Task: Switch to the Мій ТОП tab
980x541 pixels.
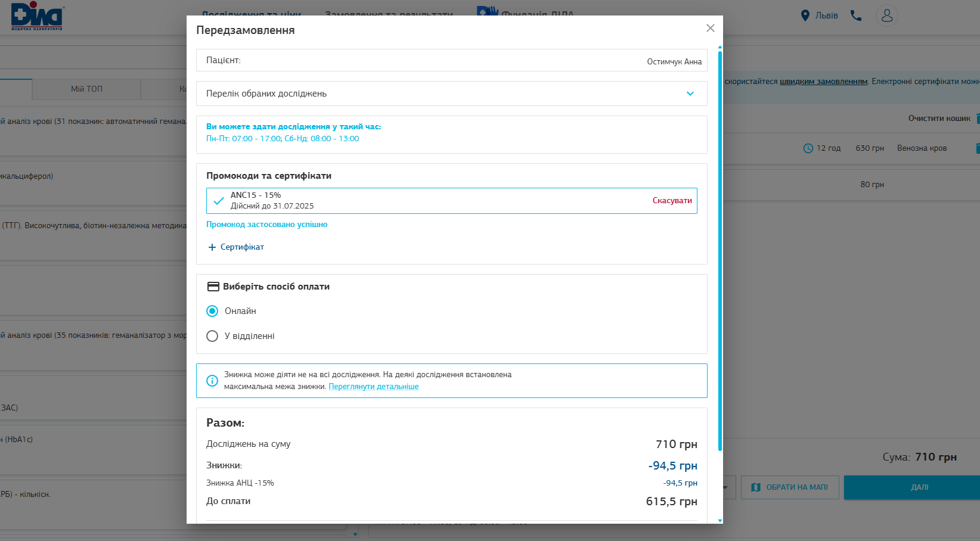Action: click(x=86, y=89)
